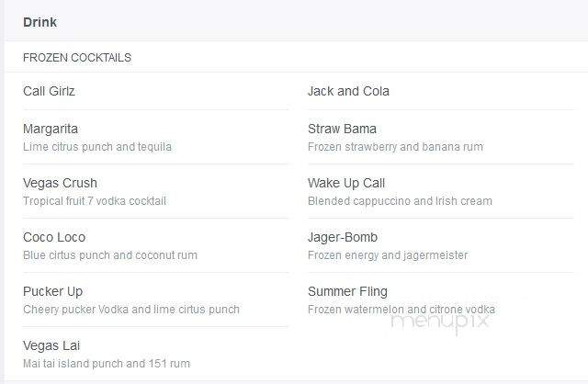Select the Jager-Bomb cocktail
This screenshot has height=384, width=588.
click(x=343, y=237)
